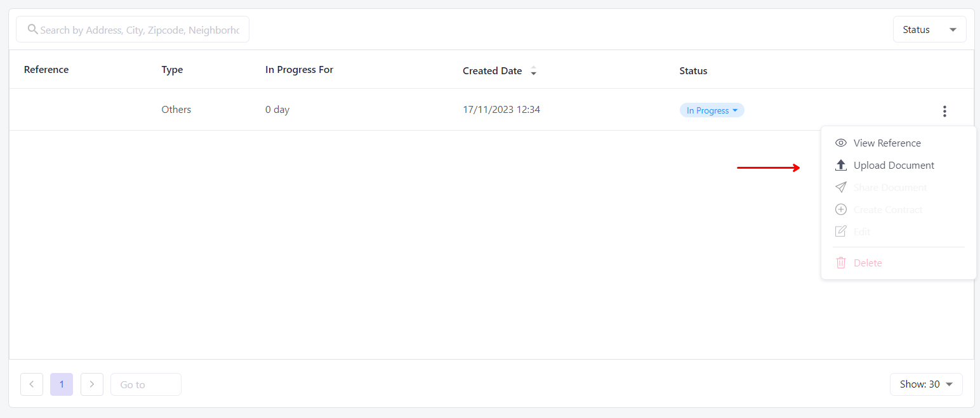Go to previous page arrow
Screen dimensions: 980x418
tap(32, 384)
